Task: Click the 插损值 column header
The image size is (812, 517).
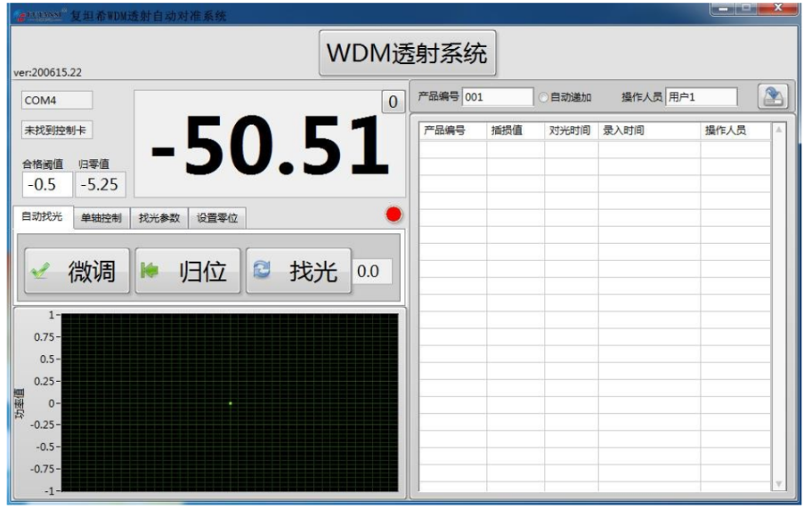Action: 516,131
